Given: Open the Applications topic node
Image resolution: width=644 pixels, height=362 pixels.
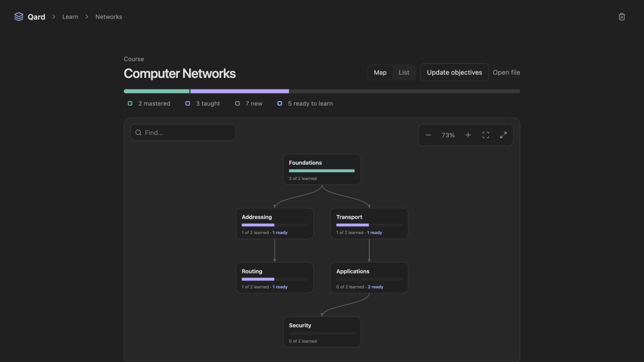Looking at the screenshot, I should click(x=369, y=278).
